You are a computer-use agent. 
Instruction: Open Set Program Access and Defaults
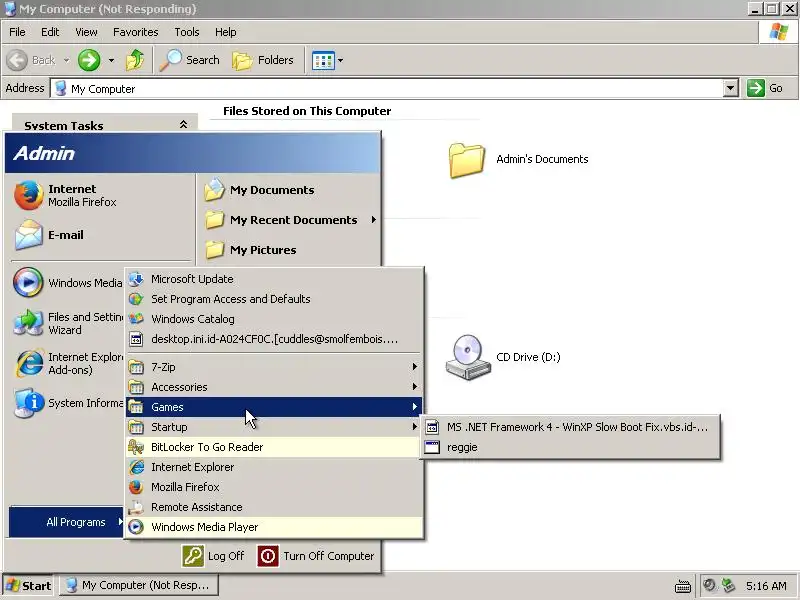[274, 299]
